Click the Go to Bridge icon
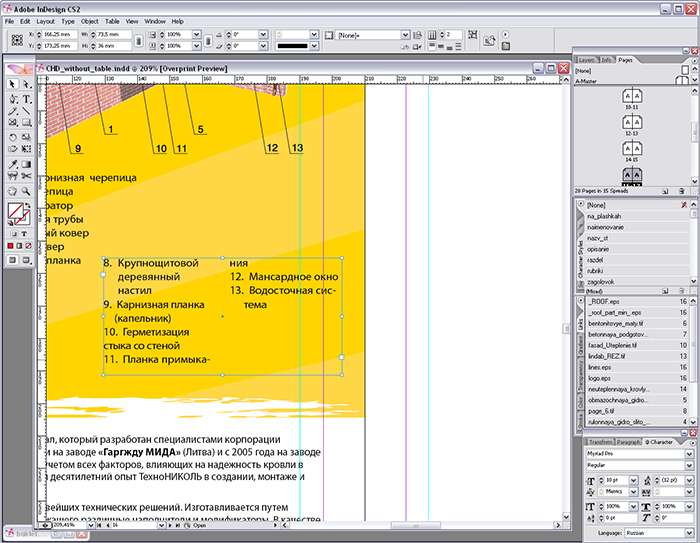This screenshot has height=543, width=700. [489, 41]
